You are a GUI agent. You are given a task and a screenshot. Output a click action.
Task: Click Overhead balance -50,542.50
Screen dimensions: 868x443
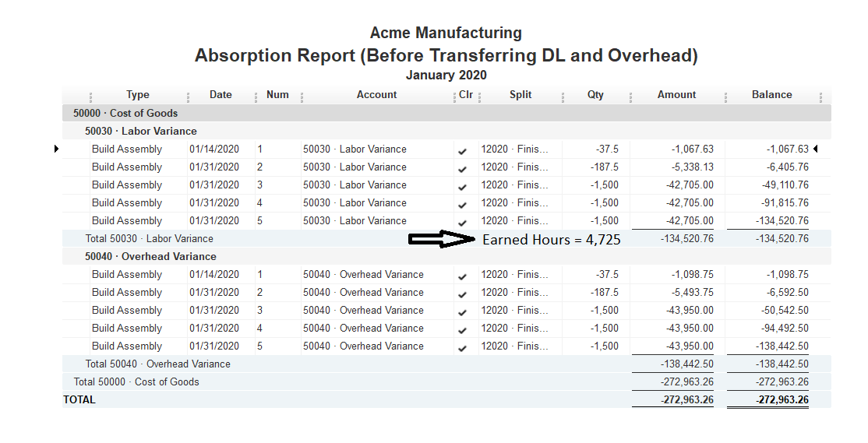785,311
